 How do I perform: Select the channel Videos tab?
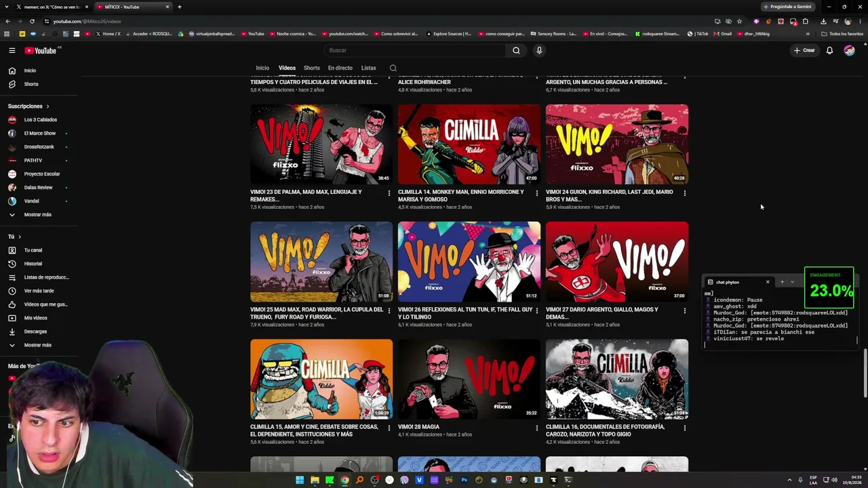click(287, 68)
